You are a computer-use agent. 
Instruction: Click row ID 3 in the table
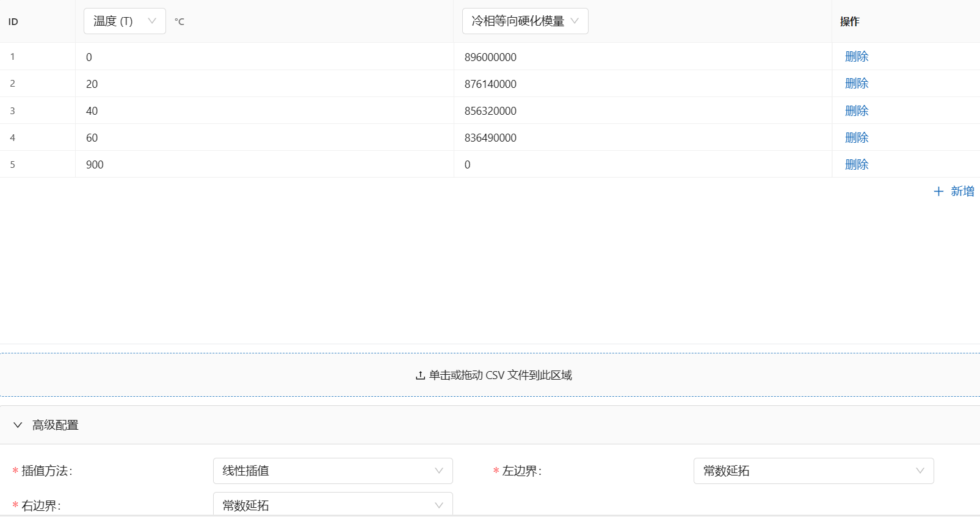[x=12, y=111]
